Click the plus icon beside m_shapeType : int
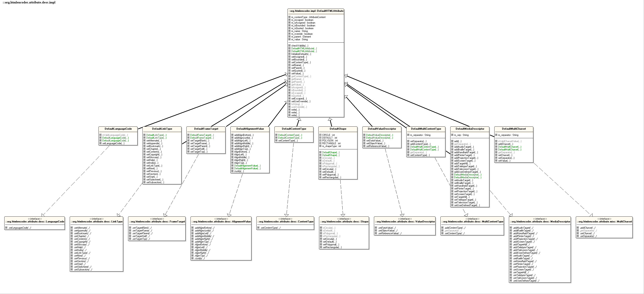The height and width of the screenshot is (294, 644). [x=320, y=146]
